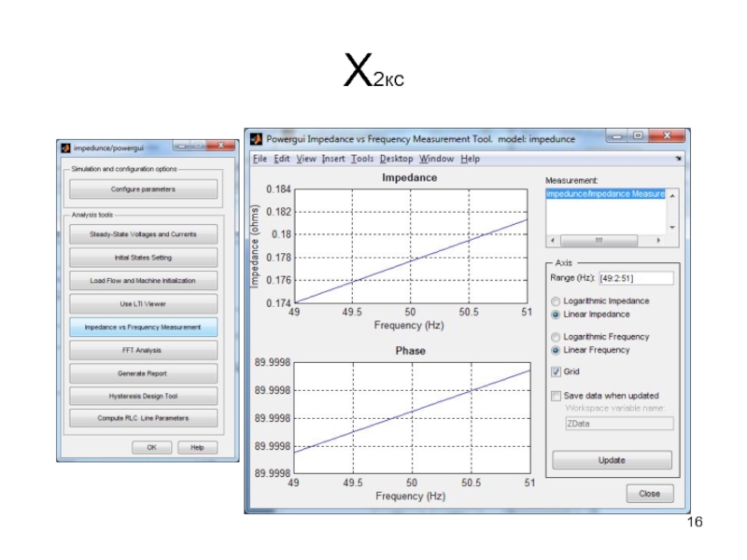Screen dimensions: 747x560
Task: Click the Impedance plot line
Action: 411,261
